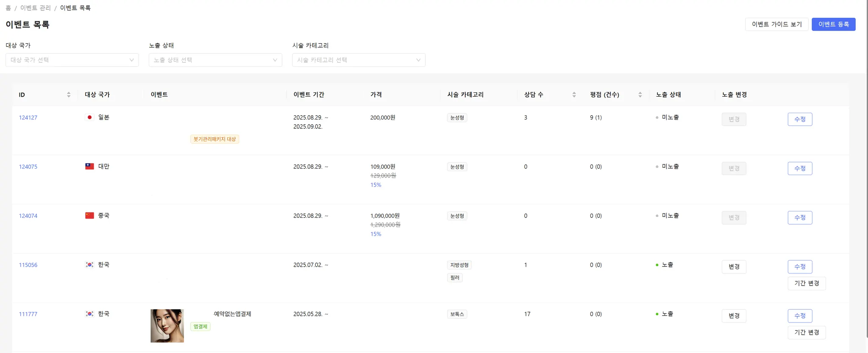The image size is (868, 353).
Task: Change exposure with 변경 for event 115056
Action: coord(734,267)
